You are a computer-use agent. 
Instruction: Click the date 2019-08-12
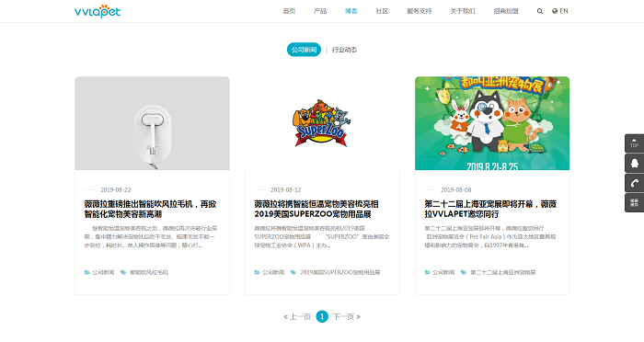[x=286, y=189]
